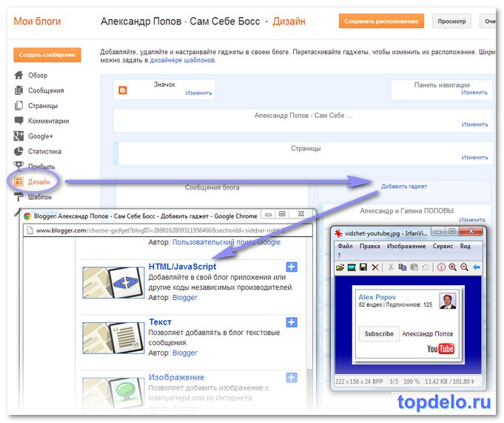Open Сообщения in the Blogger sidebar
The height and width of the screenshot is (423, 504).
tap(39, 90)
